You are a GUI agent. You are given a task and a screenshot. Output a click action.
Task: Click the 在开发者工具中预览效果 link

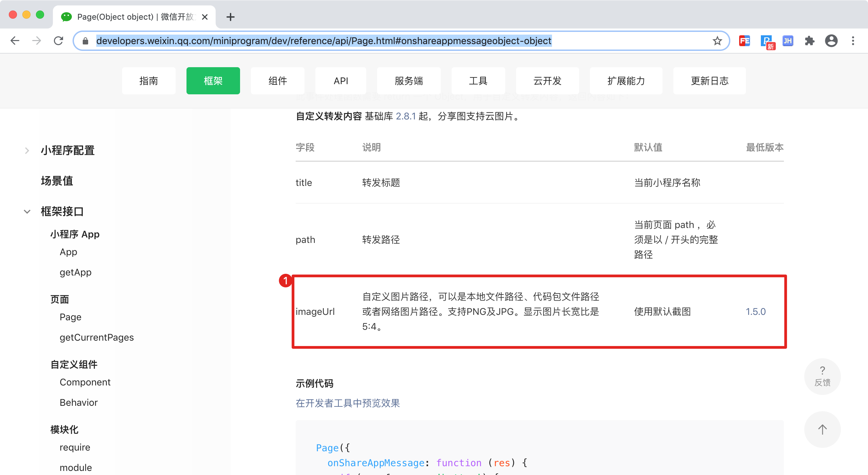[x=348, y=403]
